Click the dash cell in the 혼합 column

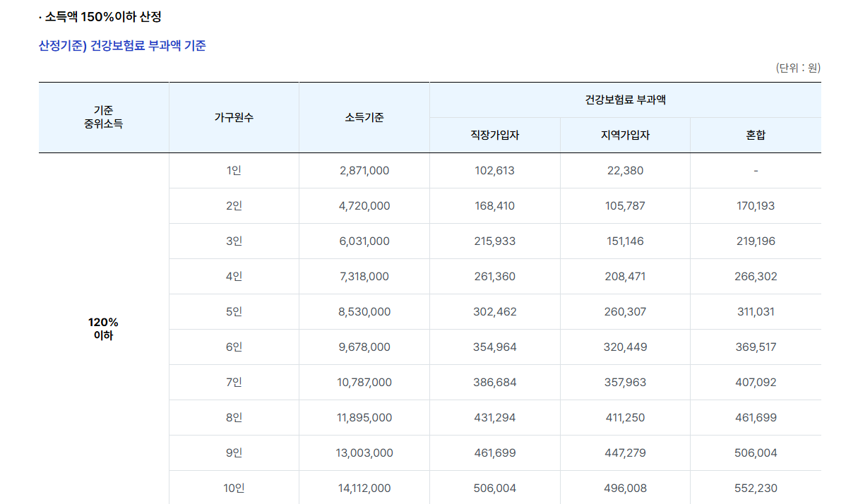tap(756, 170)
